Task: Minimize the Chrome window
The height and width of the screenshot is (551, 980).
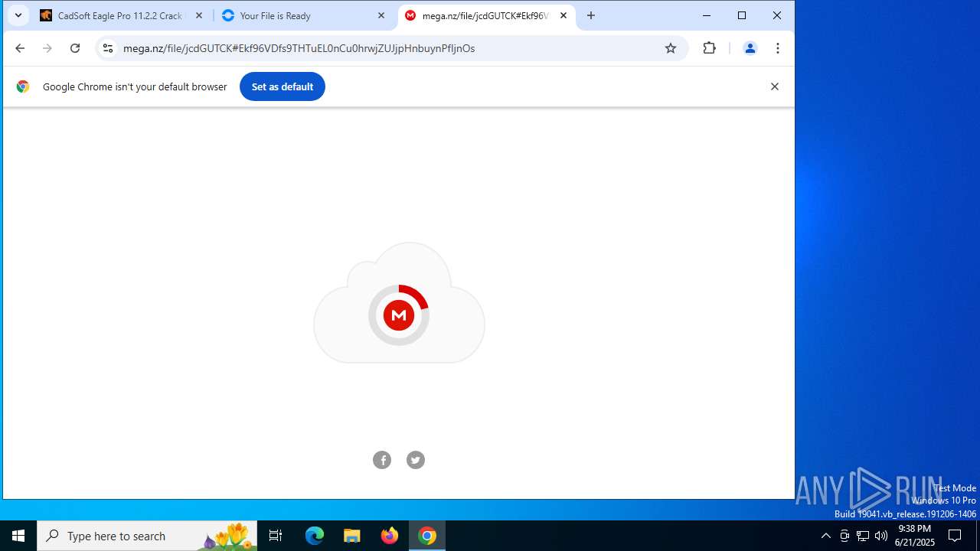Action: 707,15
